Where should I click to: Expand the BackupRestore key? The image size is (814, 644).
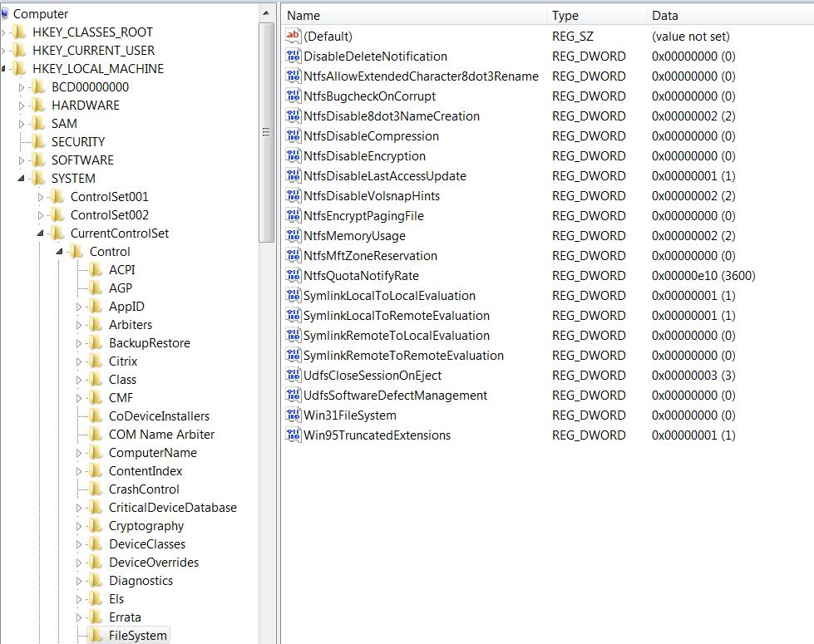point(79,343)
